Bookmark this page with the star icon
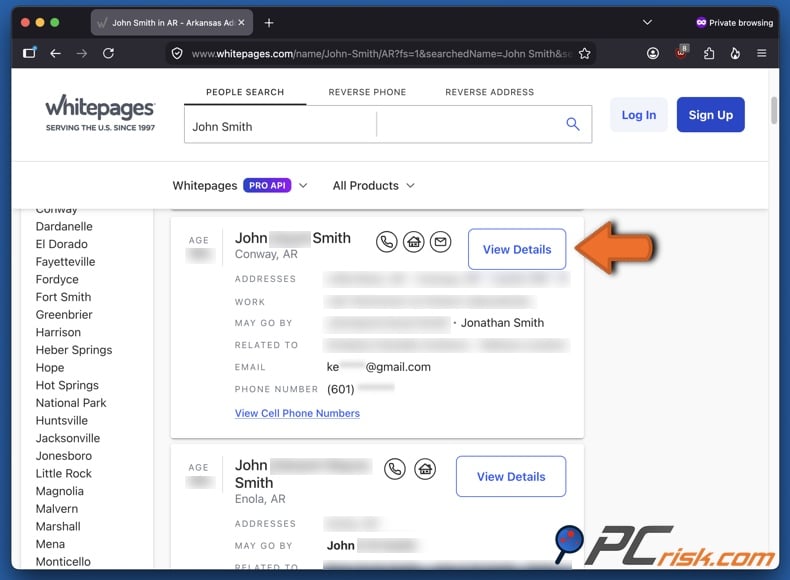 [x=584, y=53]
